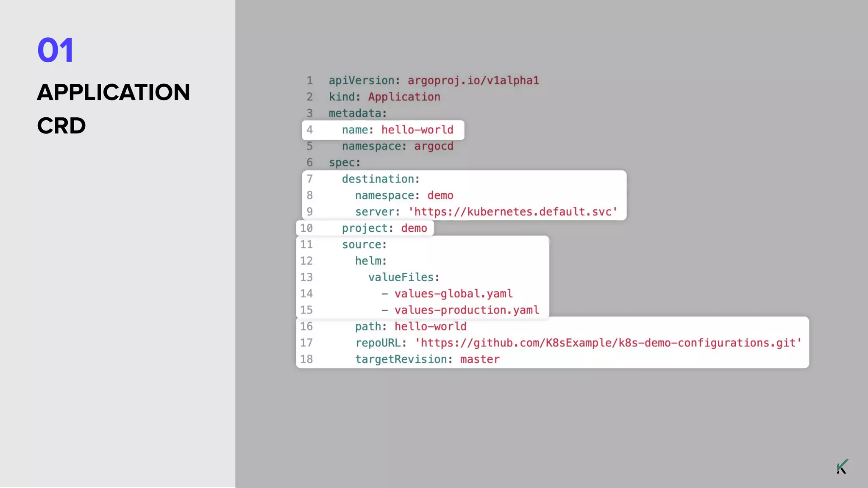The image size is (868, 488).
Task: Click the "namespace: demo" line
Action: pos(404,195)
